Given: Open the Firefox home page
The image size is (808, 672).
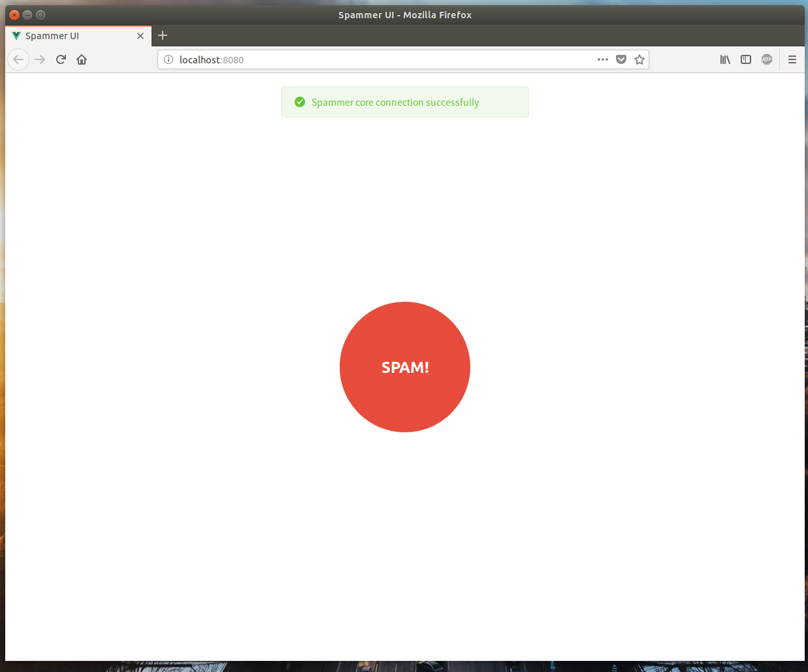Looking at the screenshot, I should click(82, 59).
